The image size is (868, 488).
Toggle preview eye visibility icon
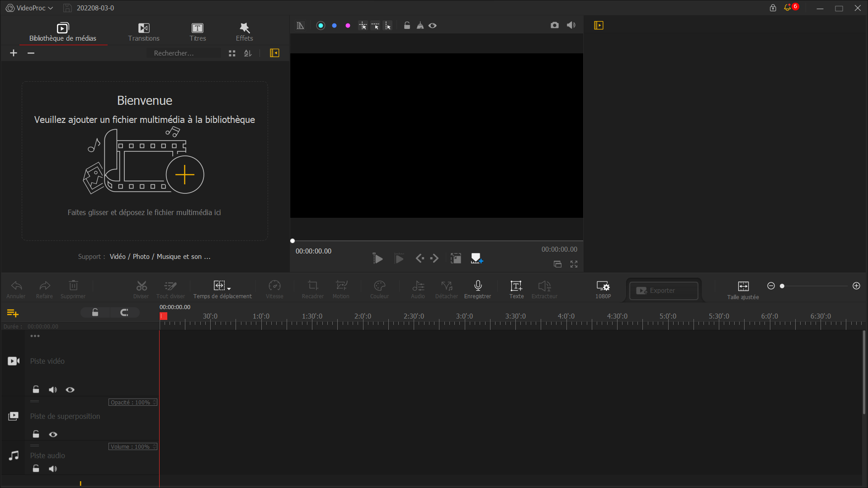(433, 26)
